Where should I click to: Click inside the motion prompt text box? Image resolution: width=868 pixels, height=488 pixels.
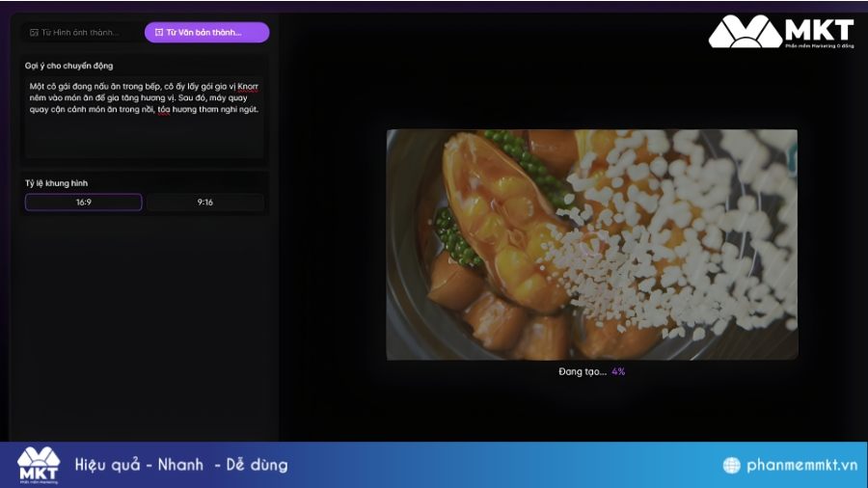click(144, 117)
